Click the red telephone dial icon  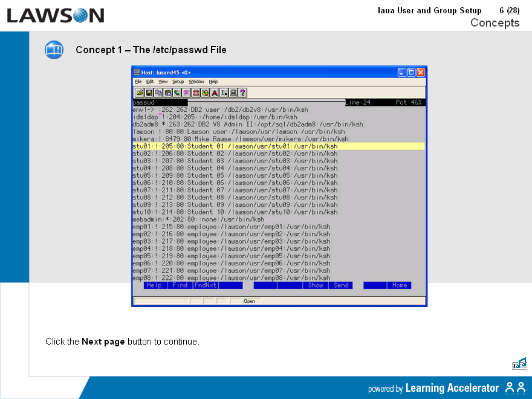coord(196,92)
